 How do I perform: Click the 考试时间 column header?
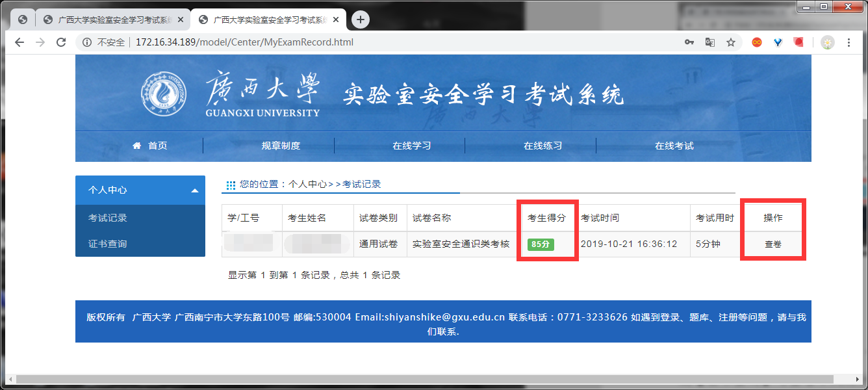(632, 218)
